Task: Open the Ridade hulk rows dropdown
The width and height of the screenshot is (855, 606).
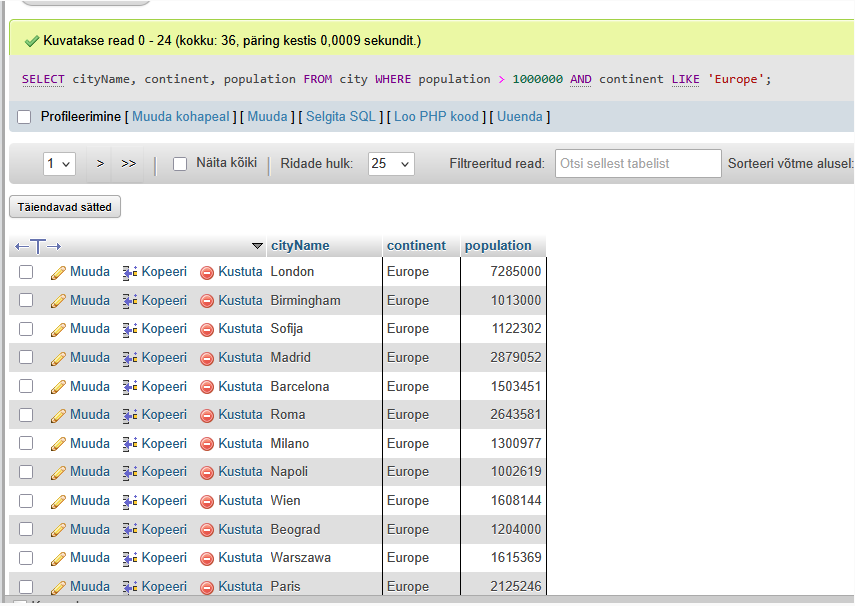Action: (391, 164)
